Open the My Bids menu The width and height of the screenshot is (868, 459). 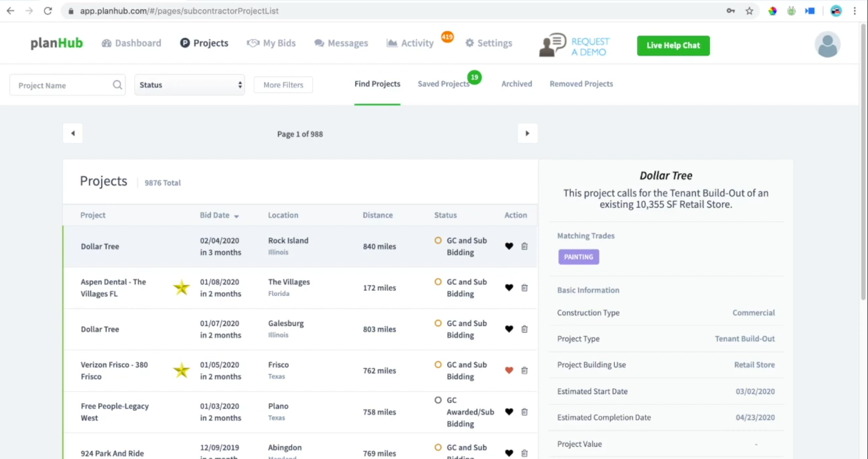tap(272, 43)
